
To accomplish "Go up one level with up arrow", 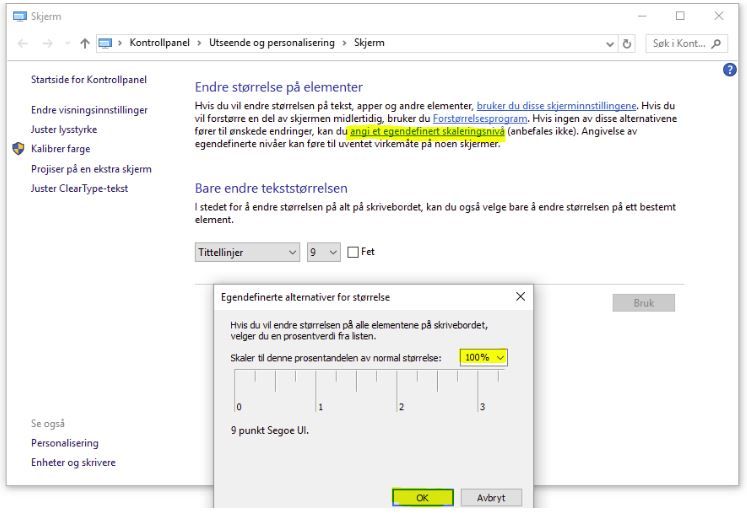I will (x=85, y=43).
